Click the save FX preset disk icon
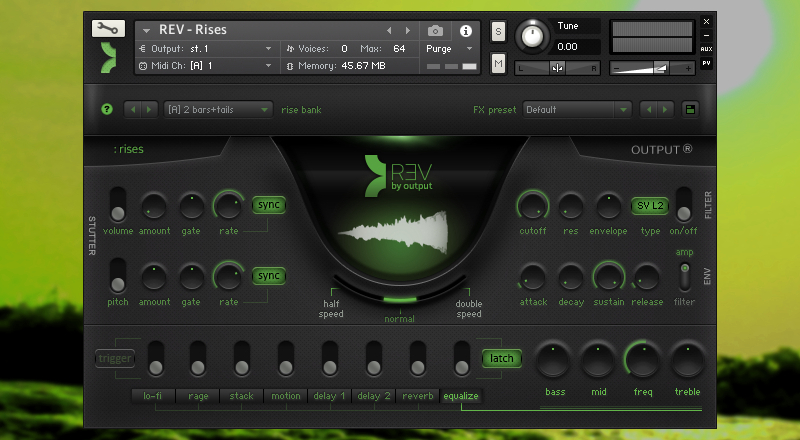The height and width of the screenshot is (440, 800). [x=690, y=110]
